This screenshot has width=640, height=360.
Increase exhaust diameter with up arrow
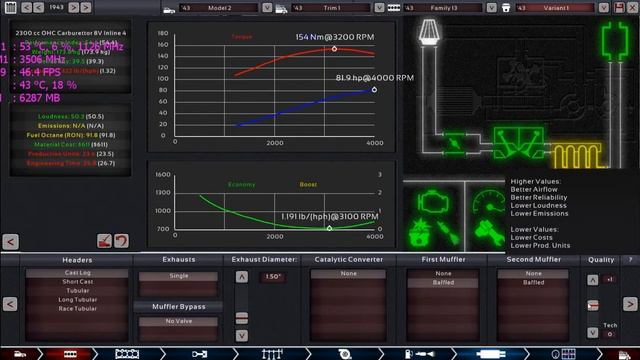tap(242, 277)
